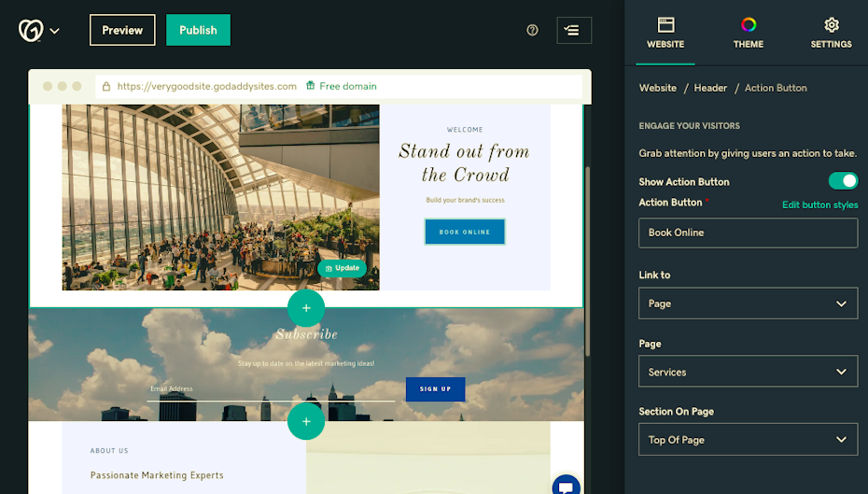The width and height of the screenshot is (868, 494).
Task: Switch to the Theme tab
Action: 748,34
